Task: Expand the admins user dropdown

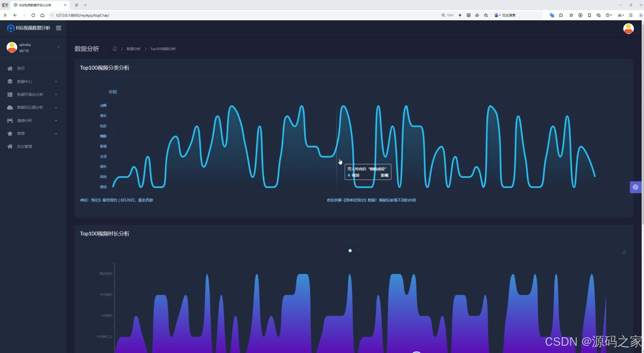Action: click(x=58, y=47)
